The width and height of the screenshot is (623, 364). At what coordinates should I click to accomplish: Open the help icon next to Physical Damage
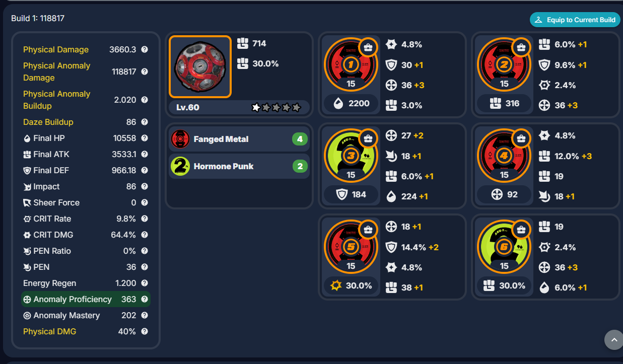145,49
